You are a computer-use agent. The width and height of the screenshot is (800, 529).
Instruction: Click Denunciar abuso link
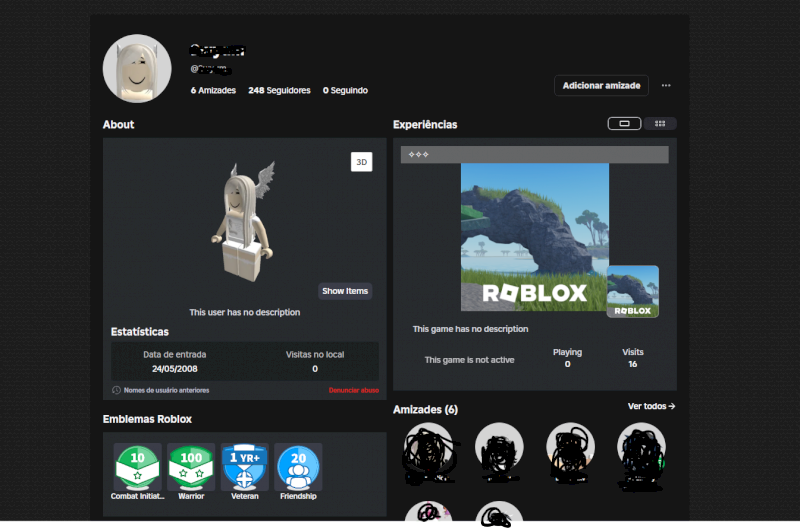point(354,390)
